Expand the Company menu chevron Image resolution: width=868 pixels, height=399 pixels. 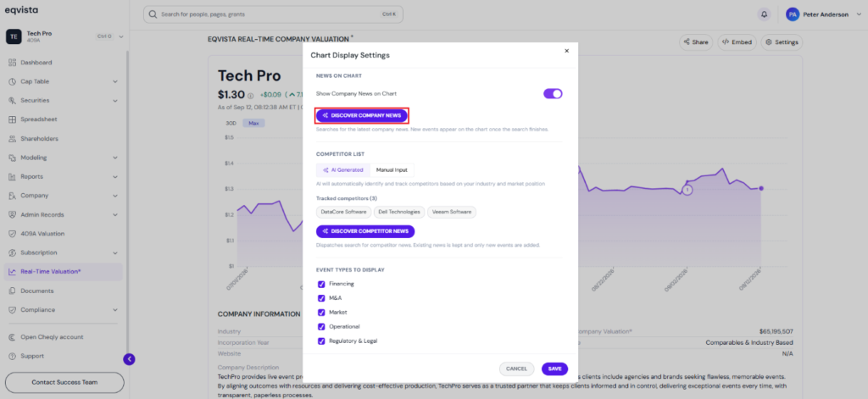tap(115, 196)
